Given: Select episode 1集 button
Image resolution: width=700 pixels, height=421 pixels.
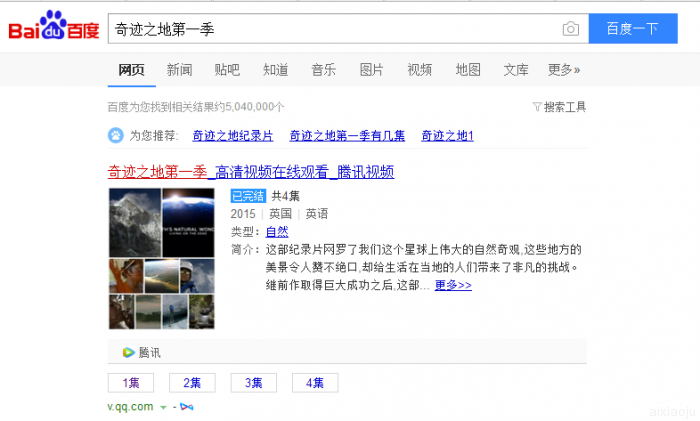Looking at the screenshot, I should pyautogui.click(x=131, y=383).
